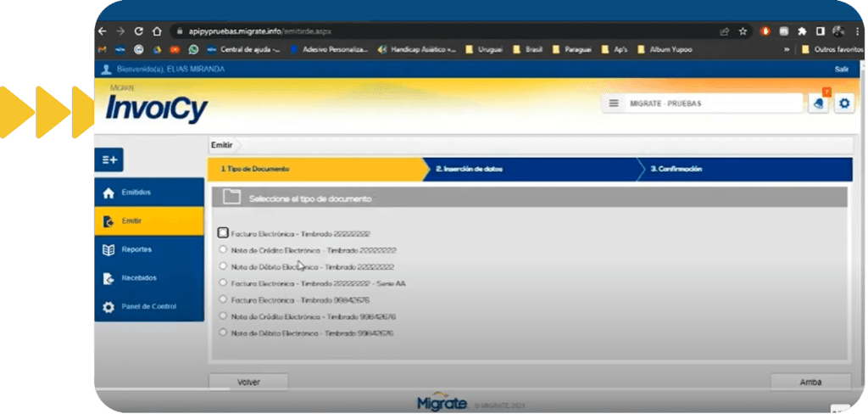Select Factura Electrónica Timbrado 22222222 - Serie AA
Screen dimensions: 868x419
pyautogui.click(x=223, y=282)
